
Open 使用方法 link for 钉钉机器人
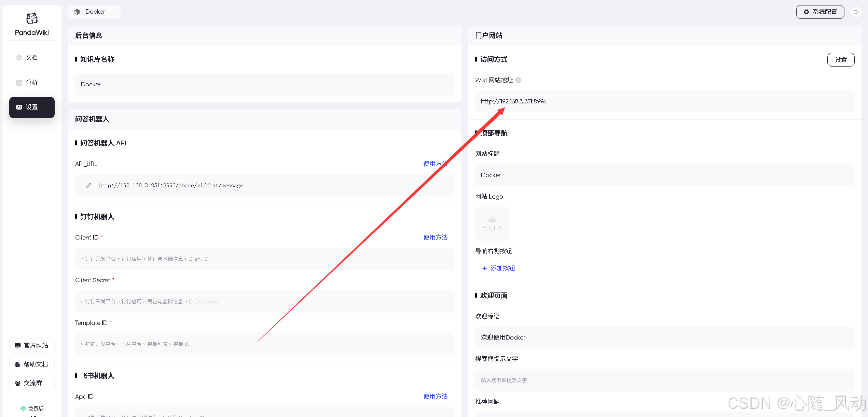(x=435, y=238)
